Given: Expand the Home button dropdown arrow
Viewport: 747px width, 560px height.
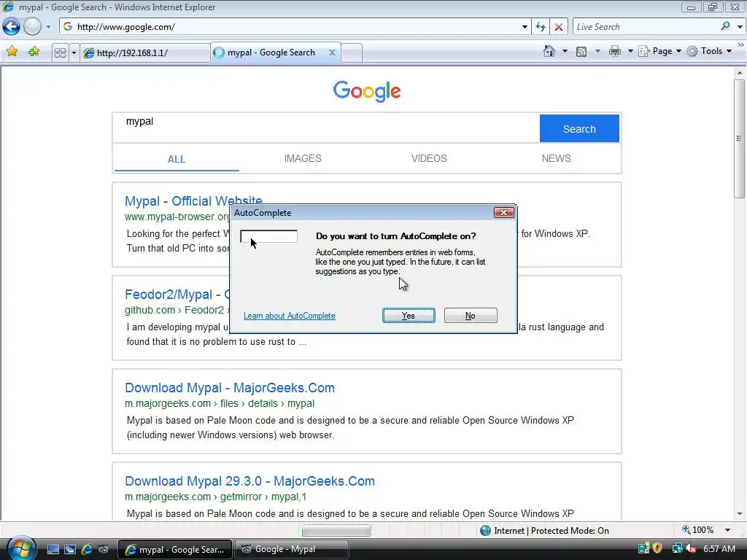Looking at the screenshot, I should pyautogui.click(x=565, y=51).
